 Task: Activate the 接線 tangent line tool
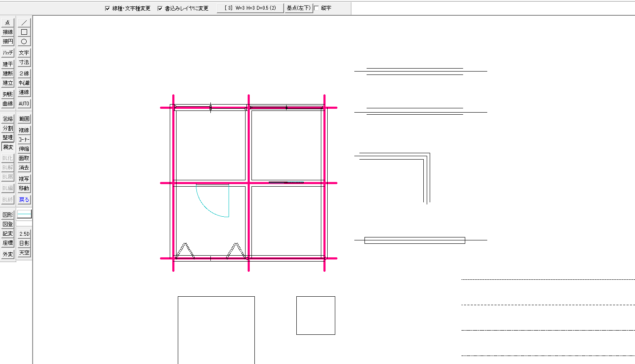tap(8, 32)
